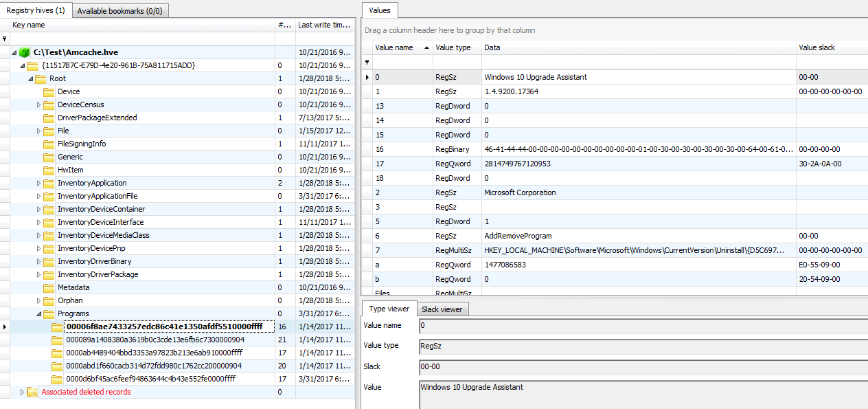The height and width of the screenshot is (409, 868).
Task: Select the Microsoft Corporation value row
Action: 614,192
